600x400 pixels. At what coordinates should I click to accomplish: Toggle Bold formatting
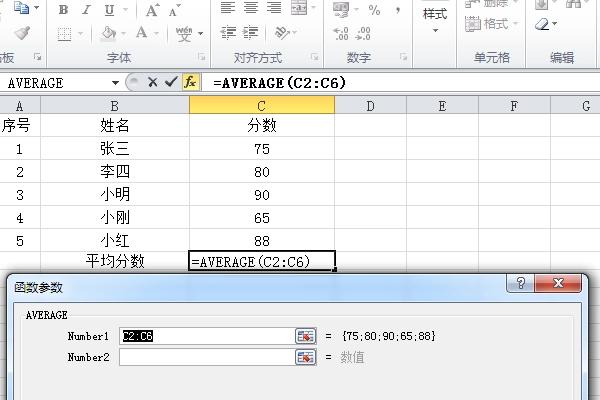[63, 10]
